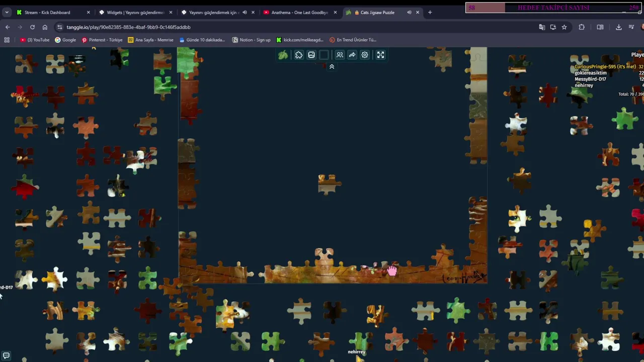Click the share arrow icon

352,55
